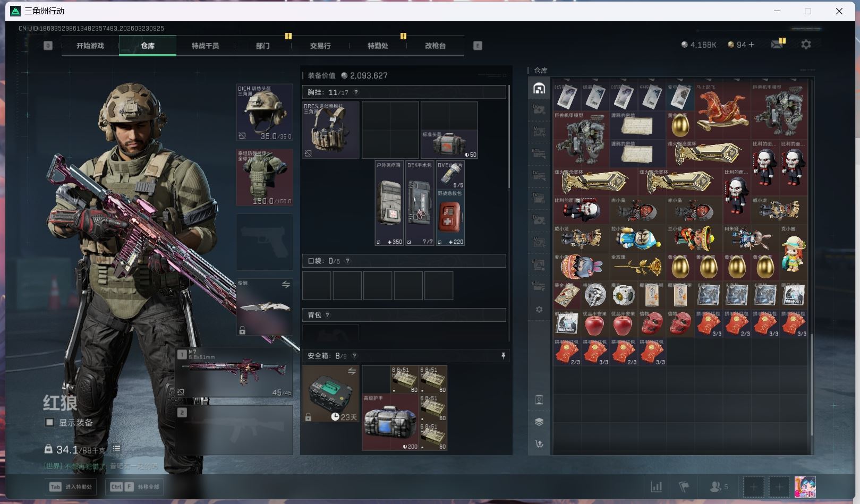This screenshot has height=504, width=860.
Task: Toggle the swap arrows on the safe box
Action: pos(352,371)
